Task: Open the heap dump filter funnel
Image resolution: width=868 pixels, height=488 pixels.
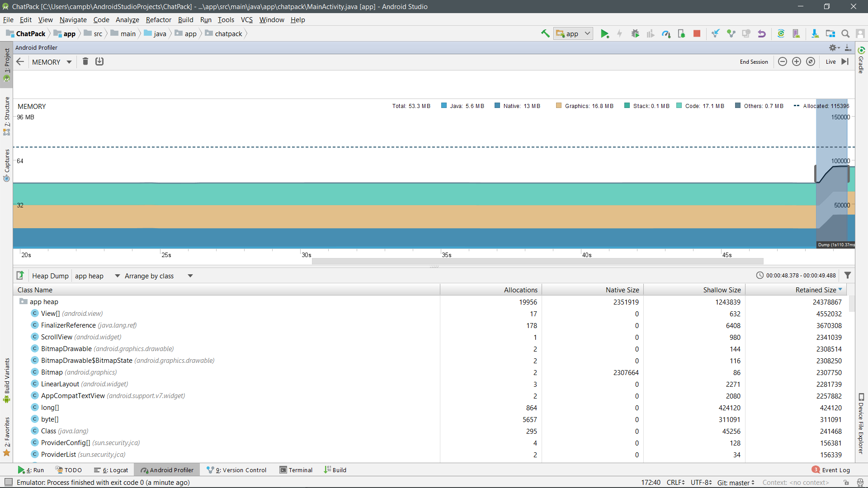Action: (x=848, y=275)
